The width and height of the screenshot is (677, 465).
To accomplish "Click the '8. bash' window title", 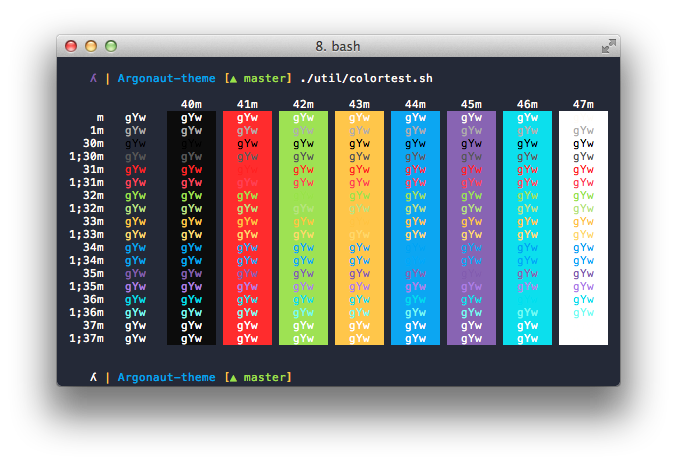I will pyautogui.click(x=338, y=46).
